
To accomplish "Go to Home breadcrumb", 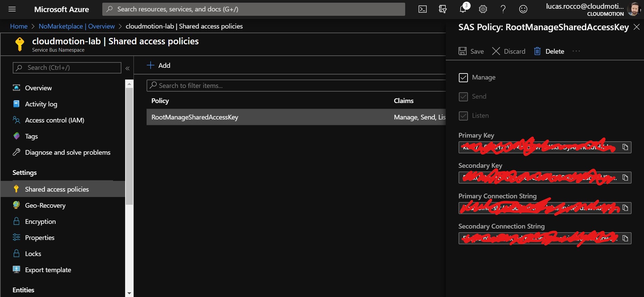I will point(19,26).
